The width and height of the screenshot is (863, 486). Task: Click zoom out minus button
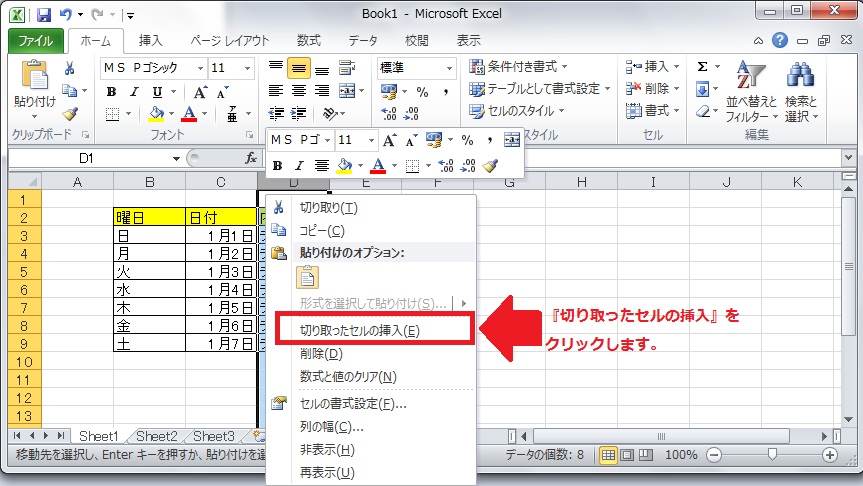(714, 455)
